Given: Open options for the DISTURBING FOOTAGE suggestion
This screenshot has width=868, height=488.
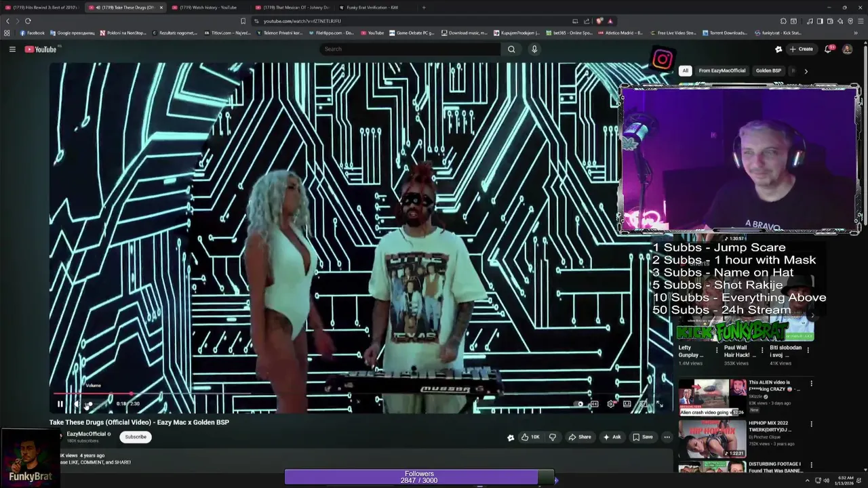Looking at the screenshot, I should pyautogui.click(x=811, y=465).
